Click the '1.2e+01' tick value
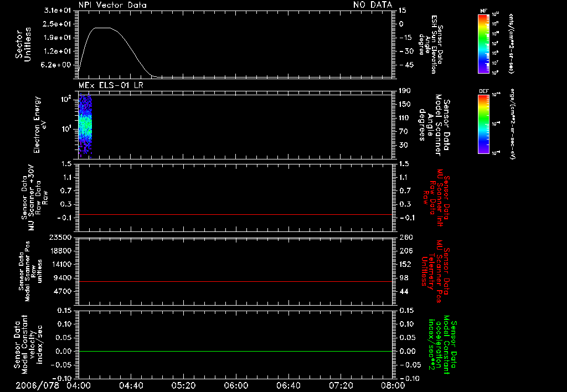 tap(58, 51)
